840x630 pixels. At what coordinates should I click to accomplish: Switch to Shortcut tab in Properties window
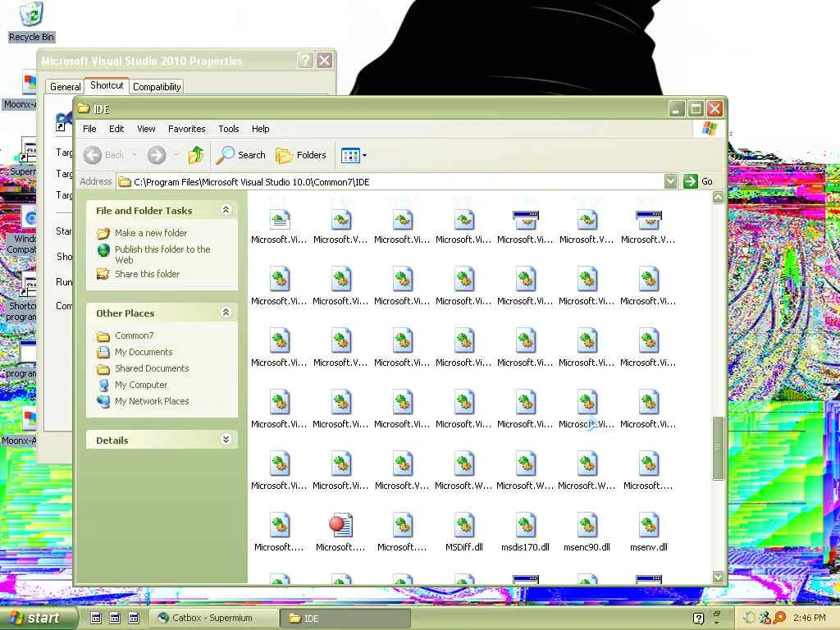point(107,85)
